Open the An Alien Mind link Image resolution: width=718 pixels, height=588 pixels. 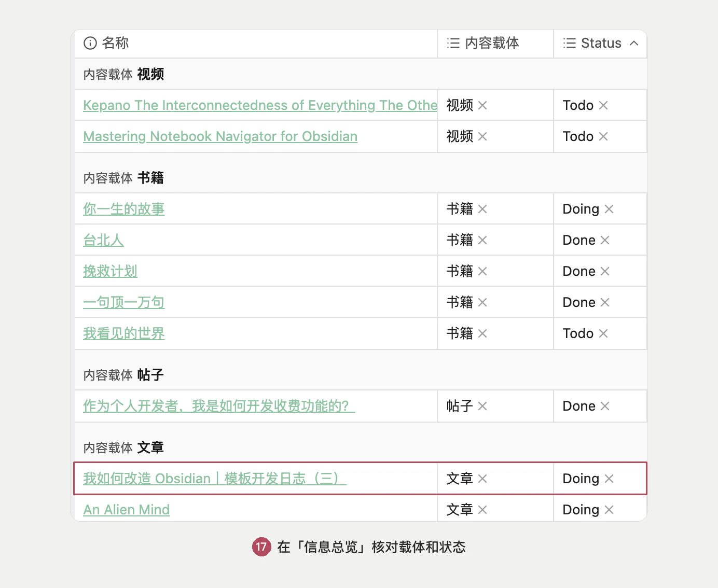127,510
